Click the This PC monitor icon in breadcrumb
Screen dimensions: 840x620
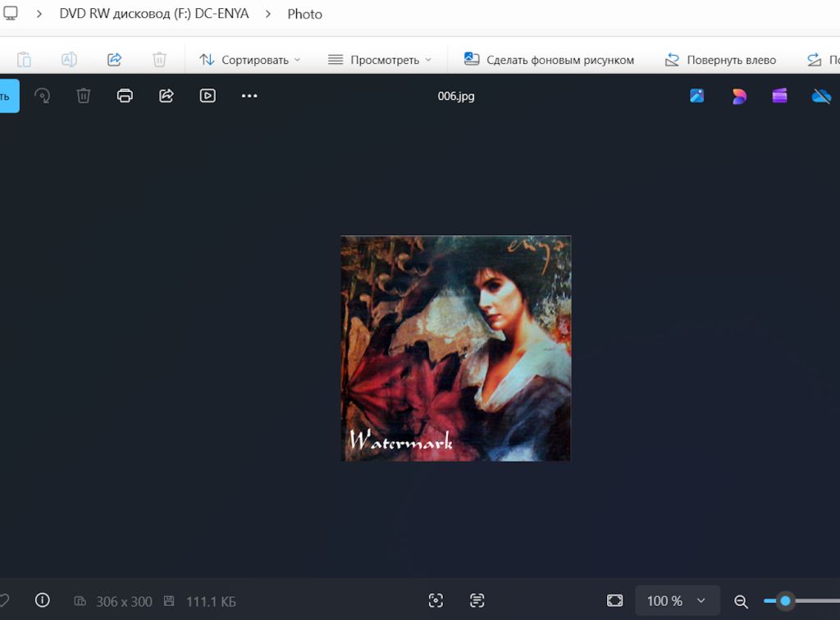coord(10,13)
